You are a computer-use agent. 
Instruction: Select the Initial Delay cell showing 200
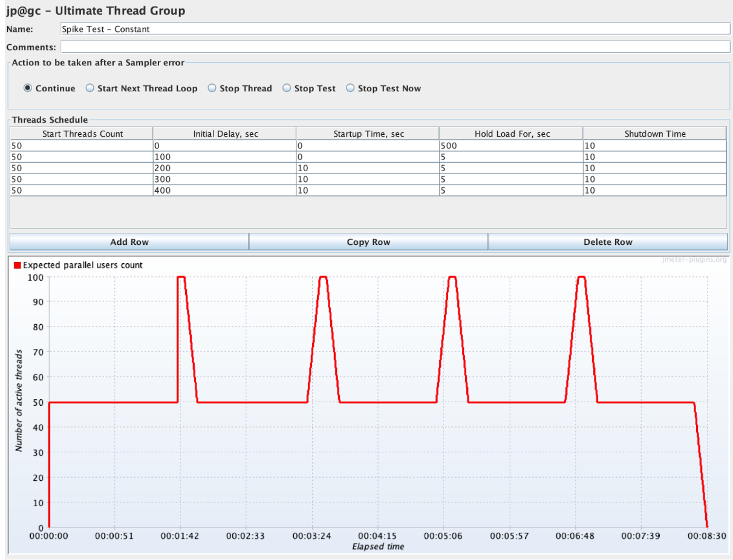224,168
